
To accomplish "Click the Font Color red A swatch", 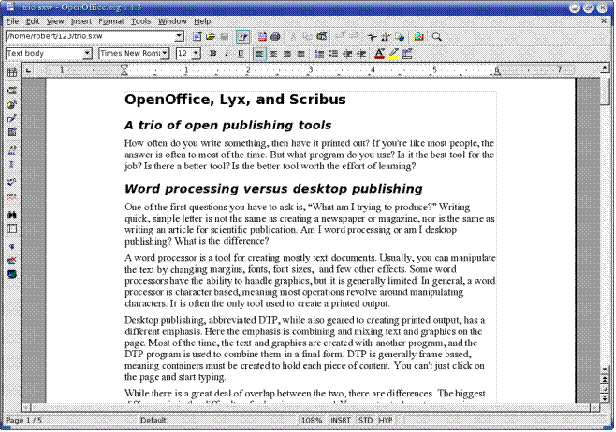I will pos(379,53).
